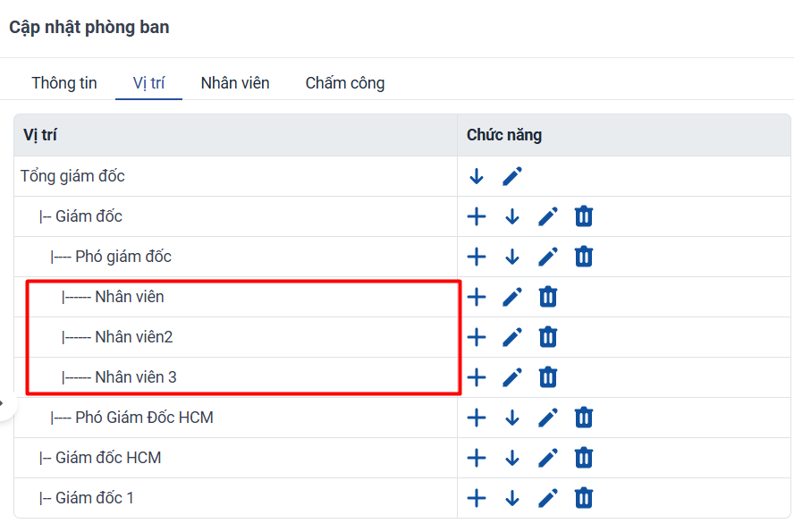
Task: Select the Vị trí tab
Action: 148,83
